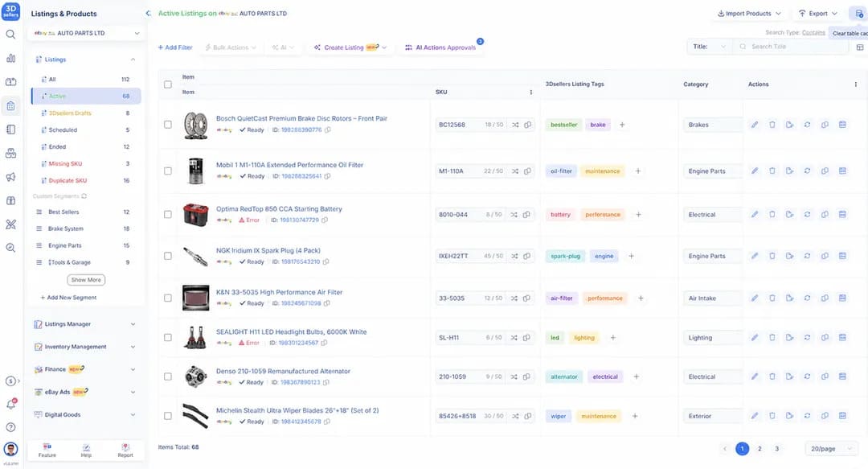
Task: Check the Mobil 1 Oil Filter row
Action: point(168,171)
